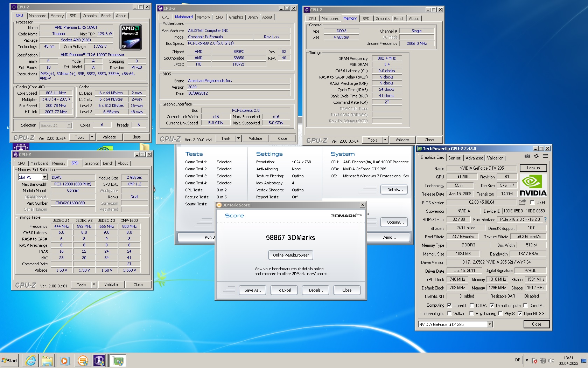
Task: Expand the Tools arrow in the CPU-Z SPD window
Action: coord(94,285)
